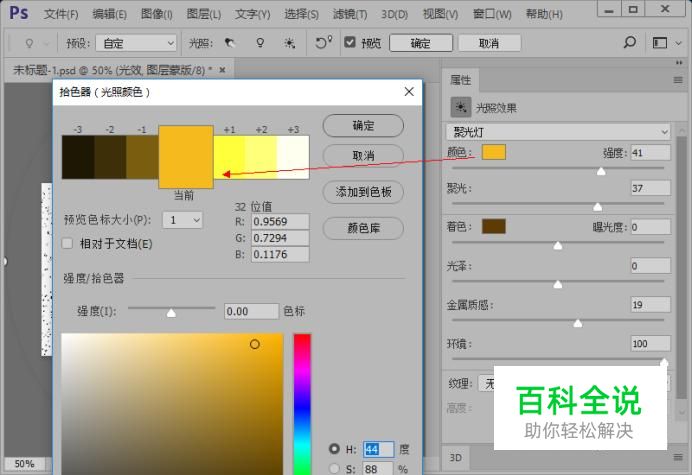The image size is (692, 475).
Task: Click 确定 in the options bar
Action: tap(421, 43)
